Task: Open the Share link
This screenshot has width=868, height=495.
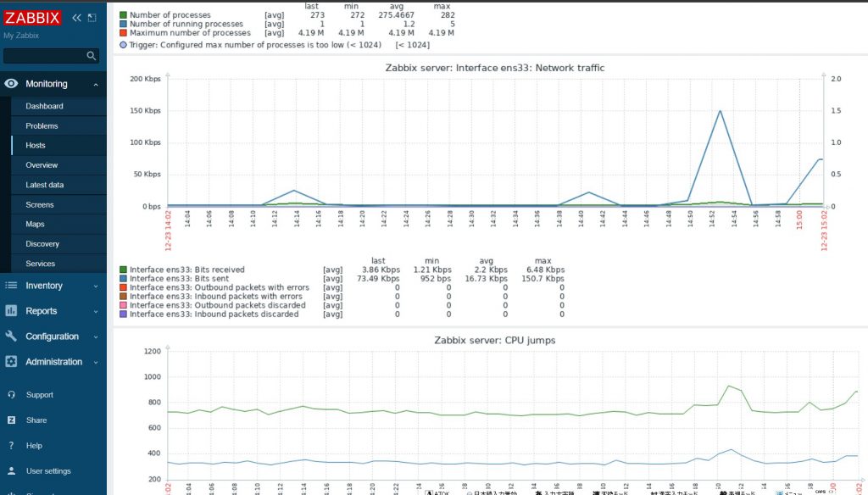Action: coord(36,420)
